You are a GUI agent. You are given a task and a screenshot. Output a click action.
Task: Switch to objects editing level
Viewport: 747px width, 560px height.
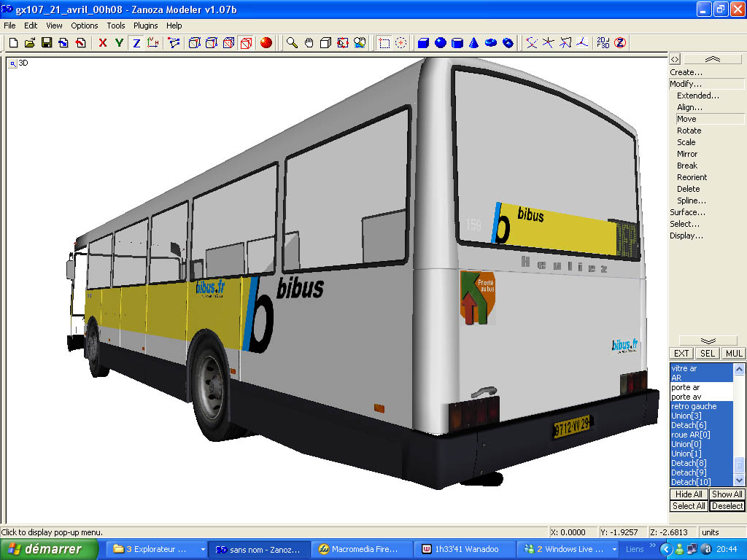[x=246, y=43]
